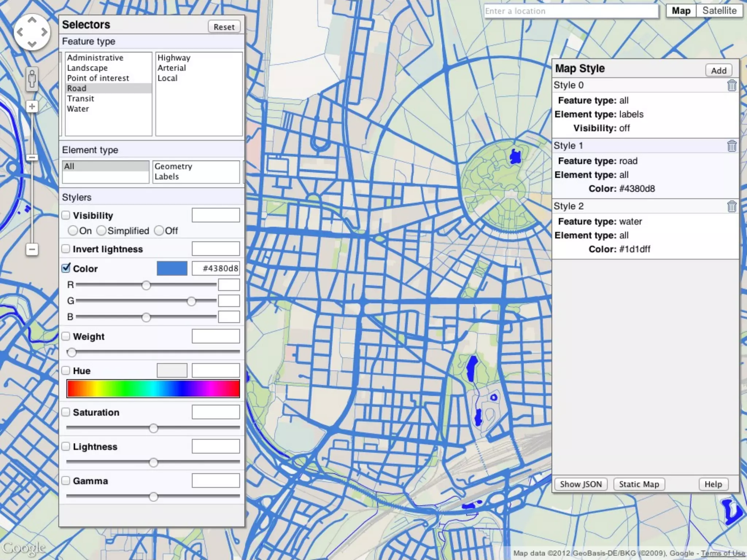
Task: Zoom in with the plus button
Action: click(x=32, y=106)
